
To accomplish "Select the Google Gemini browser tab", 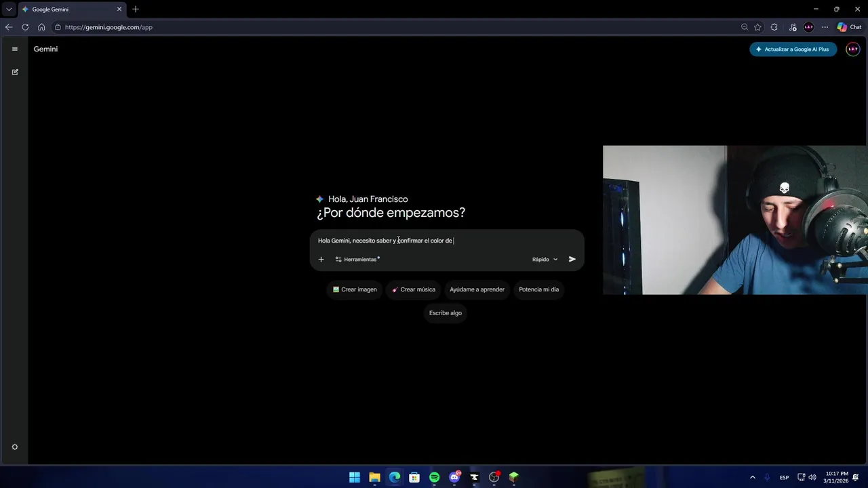I will pyautogui.click(x=71, y=9).
